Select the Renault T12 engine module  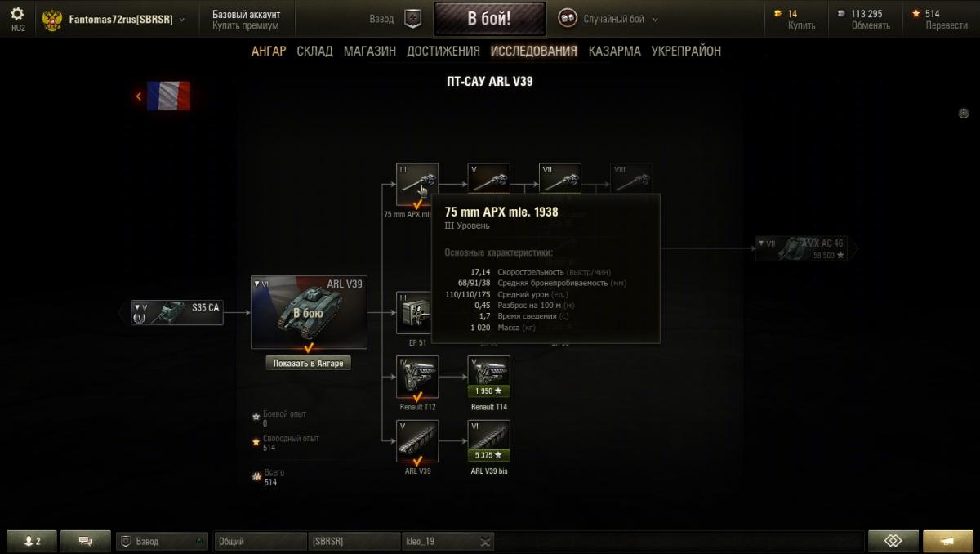tap(417, 377)
